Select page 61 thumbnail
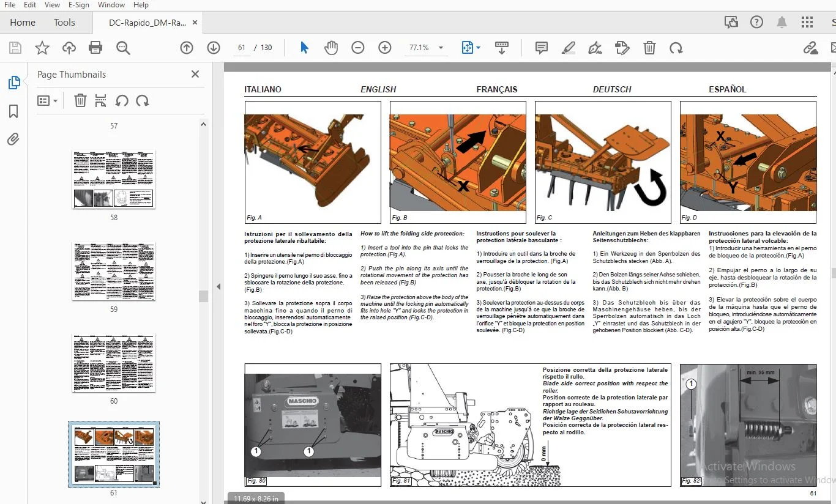The width and height of the screenshot is (836, 504). (114, 454)
